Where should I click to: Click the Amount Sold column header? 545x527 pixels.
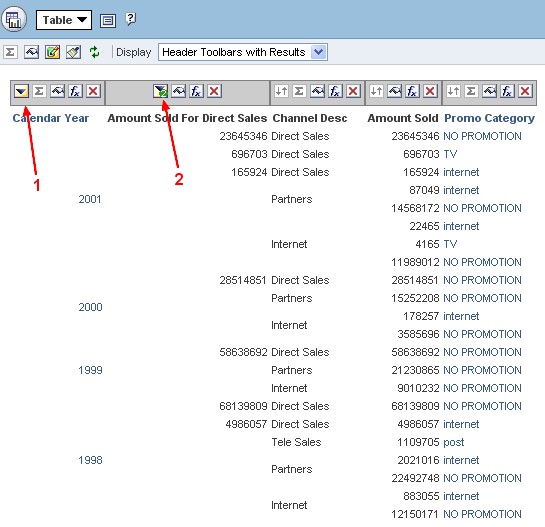point(403,118)
